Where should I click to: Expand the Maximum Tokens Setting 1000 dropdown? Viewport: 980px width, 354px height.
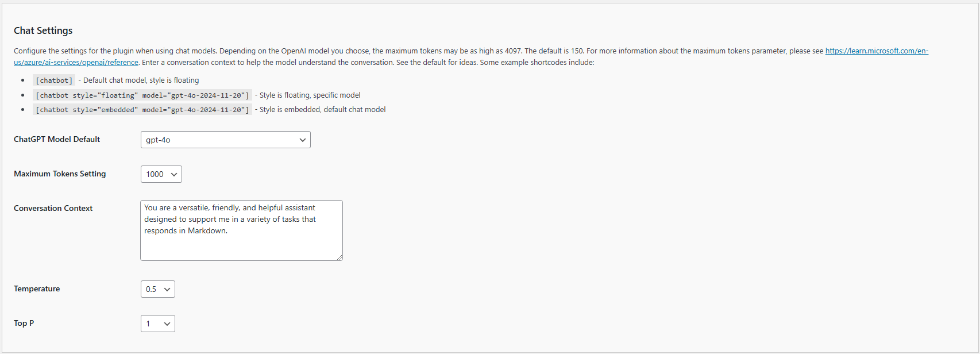point(161,174)
